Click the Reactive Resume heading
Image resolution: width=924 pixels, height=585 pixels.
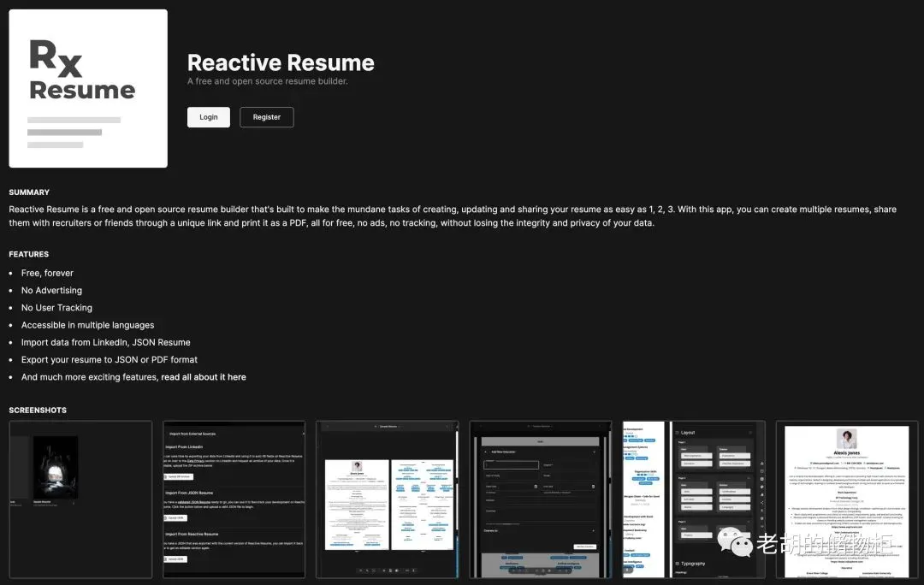tap(281, 63)
